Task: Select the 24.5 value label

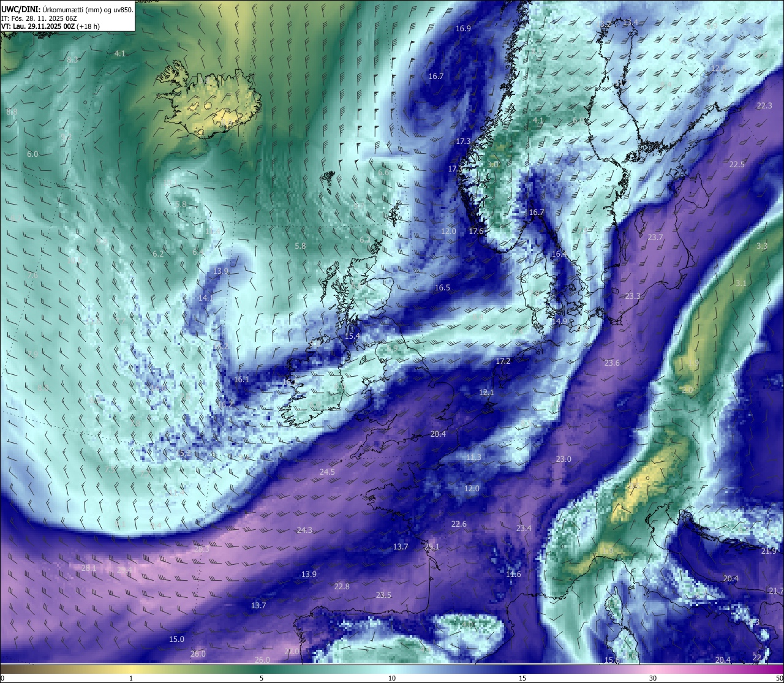Action: coord(327,472)
